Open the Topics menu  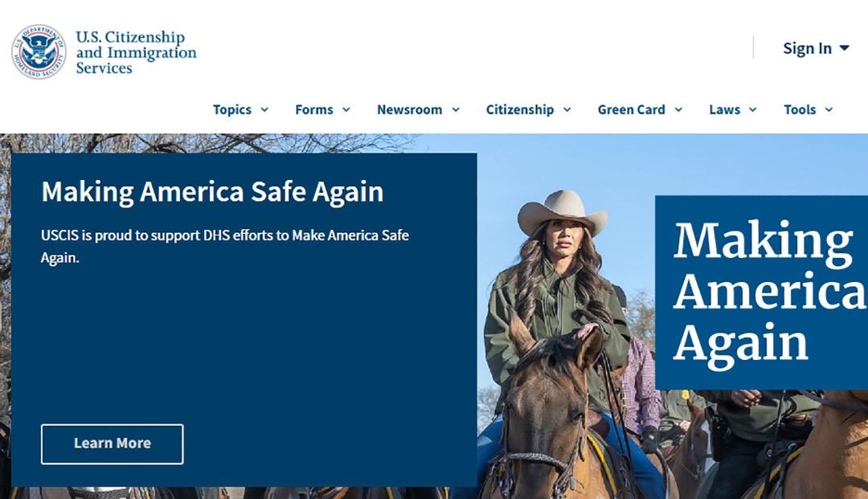[232, 109]
